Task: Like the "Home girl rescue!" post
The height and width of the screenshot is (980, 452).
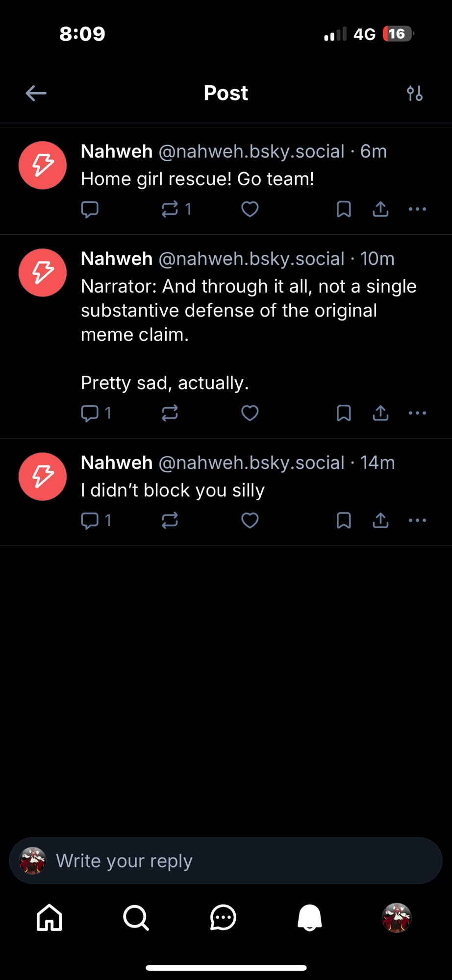Action: click(250, 209)
